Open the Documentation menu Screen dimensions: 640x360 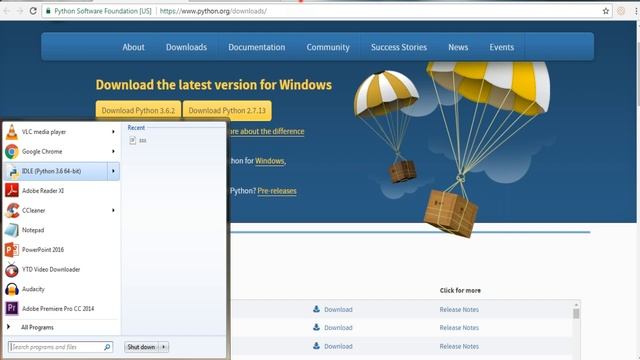coord(257,47)
